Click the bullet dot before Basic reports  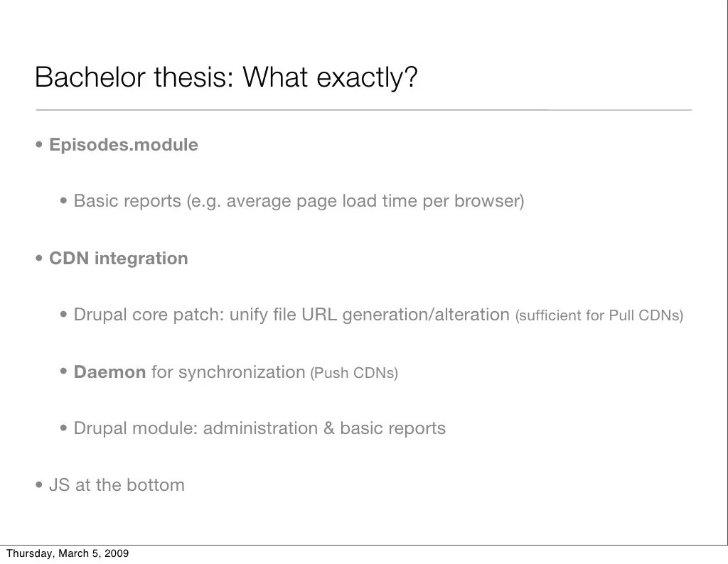[64, 202]
